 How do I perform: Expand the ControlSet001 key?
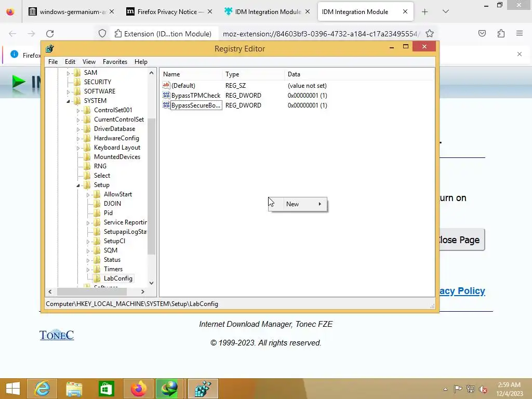pos(78,111)
